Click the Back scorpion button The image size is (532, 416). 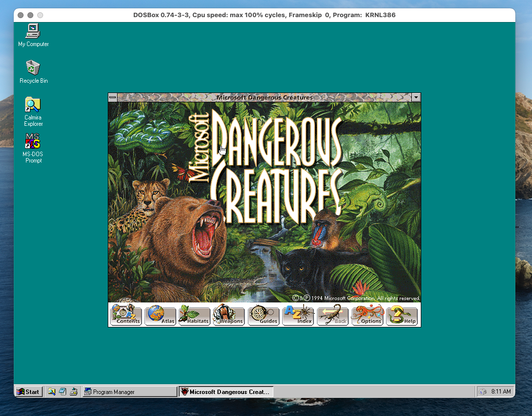[333, 315]
